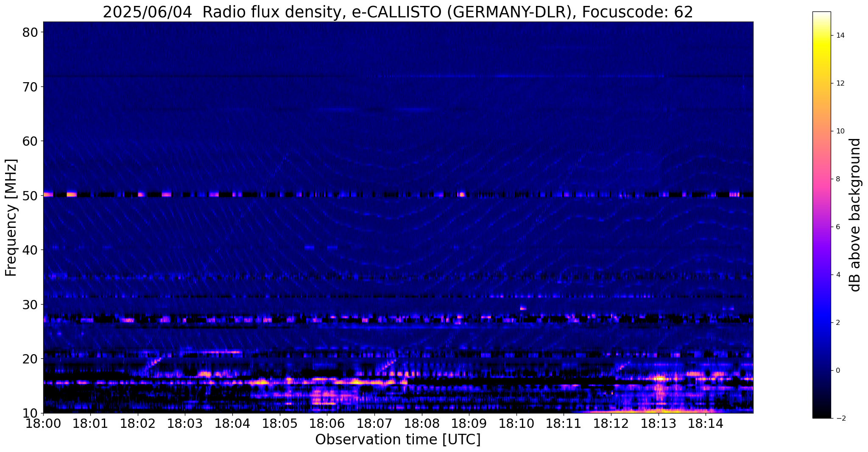Viewport: 868px width, 452px height.
Task: Click the 18:05 time tick label
Action: click(280, 423)
